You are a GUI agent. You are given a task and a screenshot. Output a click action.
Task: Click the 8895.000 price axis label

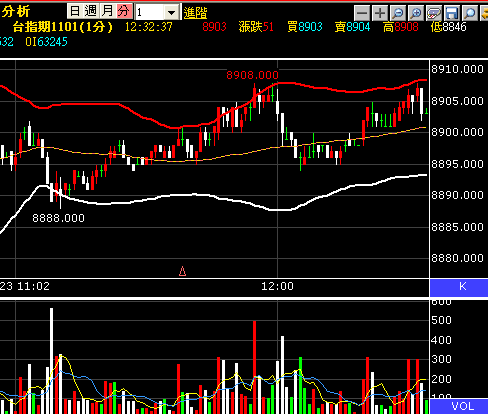coord(457,164)
